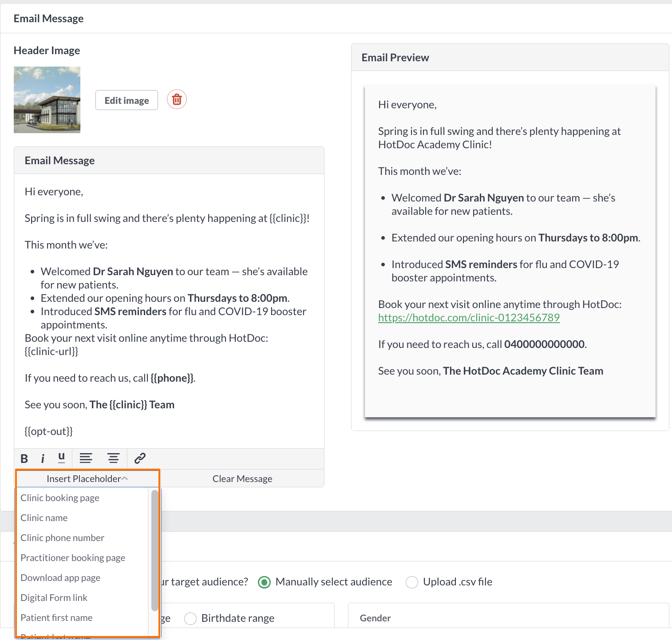This screenshot has height=640, width=672.
Task: Insert a hyperlink using the link icon
Action: 140,458
